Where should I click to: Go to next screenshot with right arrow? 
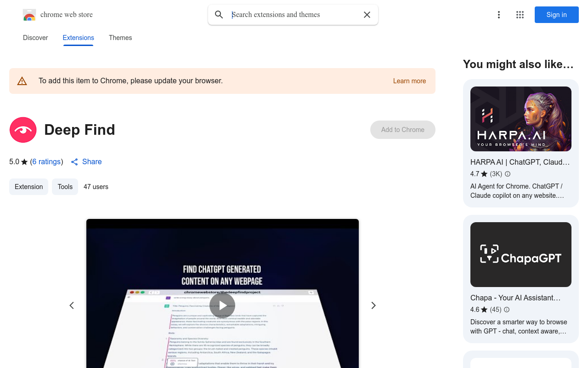pos(373,305)
